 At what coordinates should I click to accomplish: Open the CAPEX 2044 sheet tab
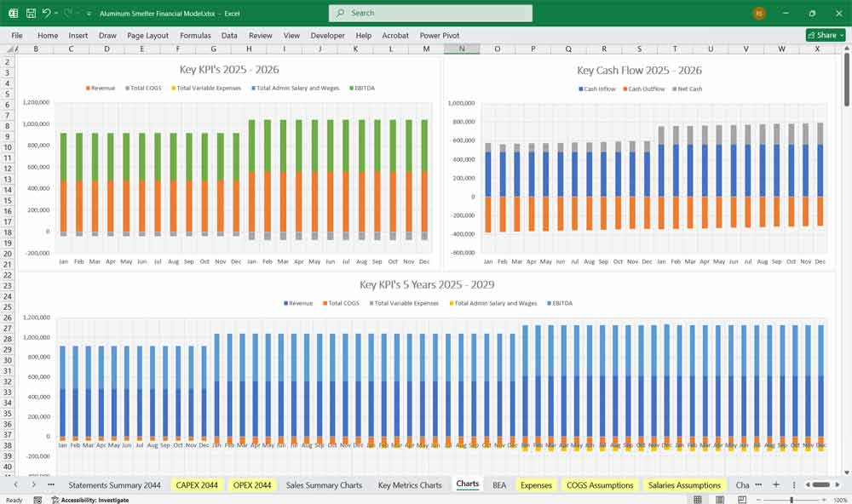[196, 484]
